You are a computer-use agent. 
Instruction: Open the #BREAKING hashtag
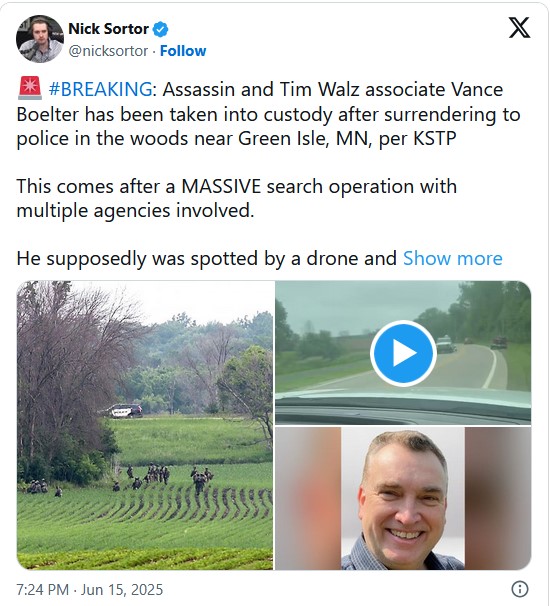click(100, 89)
